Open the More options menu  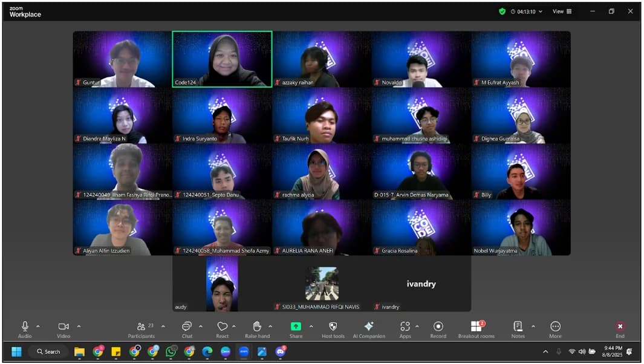pyautogui.click(x=555, y=327)
